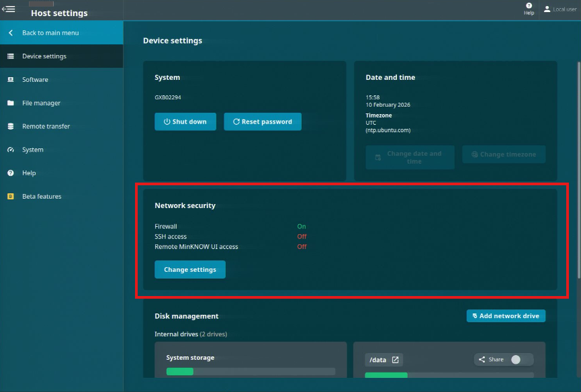Image resolution: width=581 pixels, height=392 pixels.
Task: Click the Device settings list icon
Action: tap(9, 56)
